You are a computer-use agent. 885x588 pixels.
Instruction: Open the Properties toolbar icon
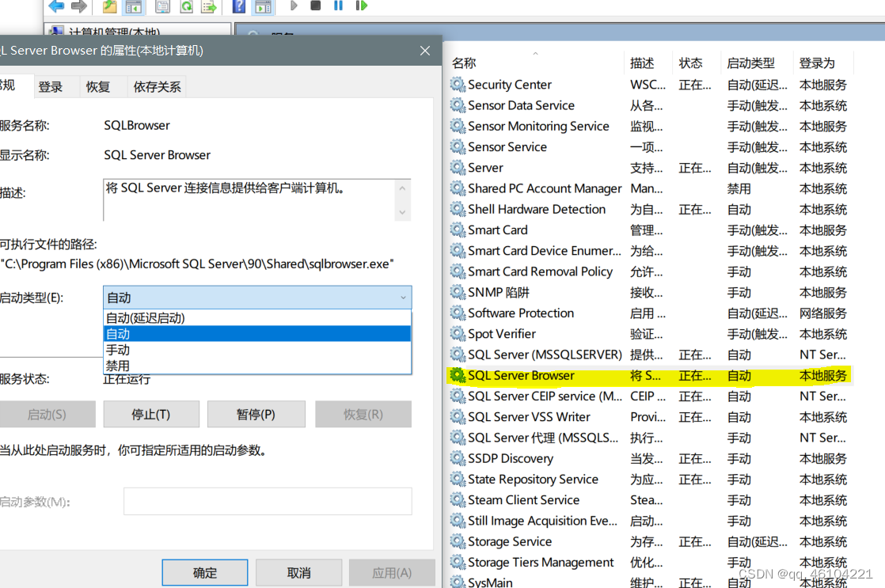pyautogui.click(x=162, y=6)
